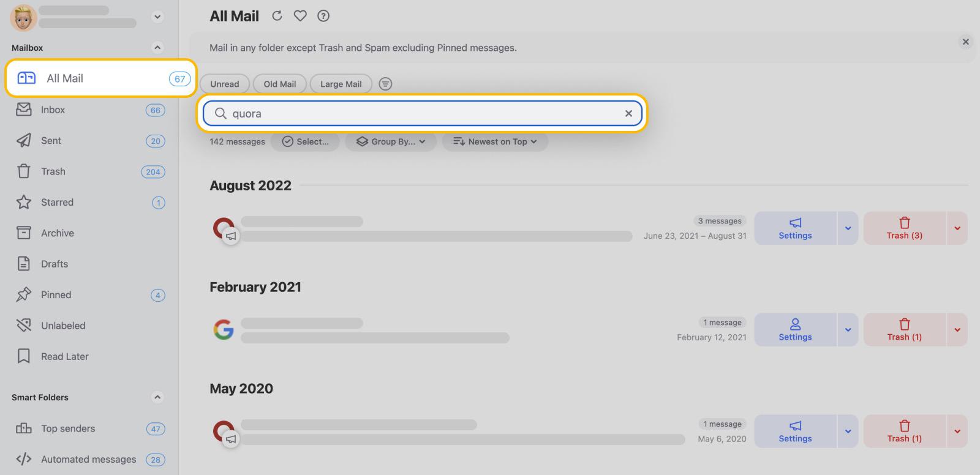Apply the Old Mail filter
This screenshot has width=980, height=475.
[280, 84]
